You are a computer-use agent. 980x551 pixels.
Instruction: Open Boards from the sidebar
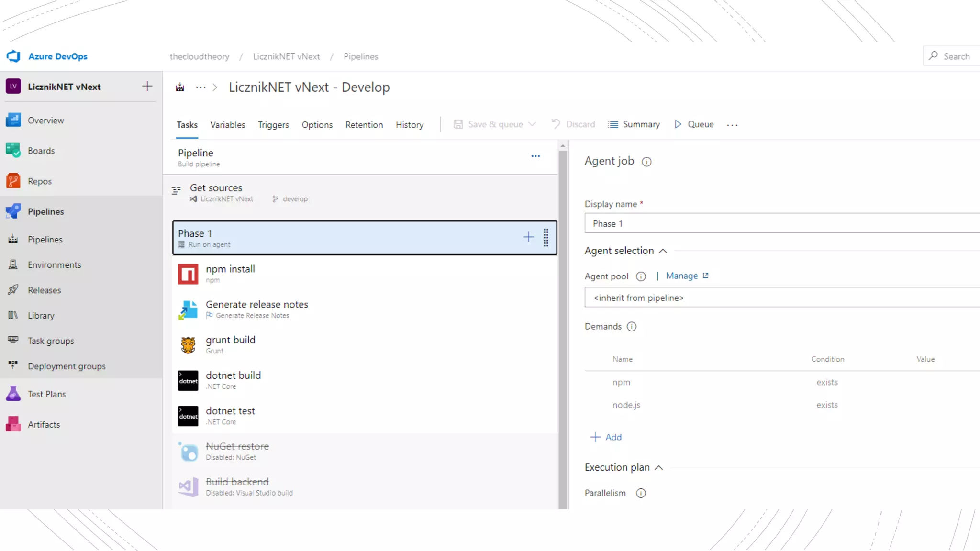coord(41,151)
